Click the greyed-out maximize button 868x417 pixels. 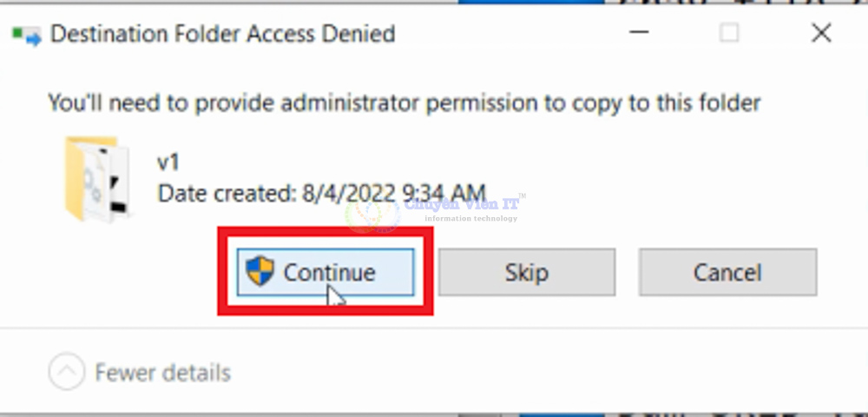click(729, 34)
